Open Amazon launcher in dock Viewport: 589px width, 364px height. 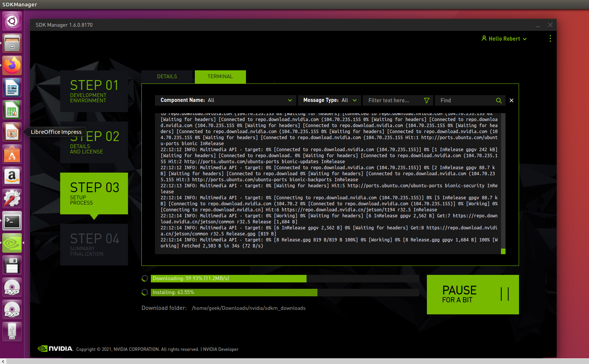coord(12,176)
